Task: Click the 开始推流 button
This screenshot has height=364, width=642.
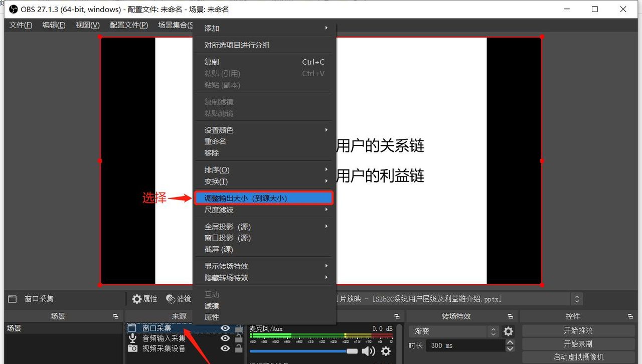Action: click(578, 331)
